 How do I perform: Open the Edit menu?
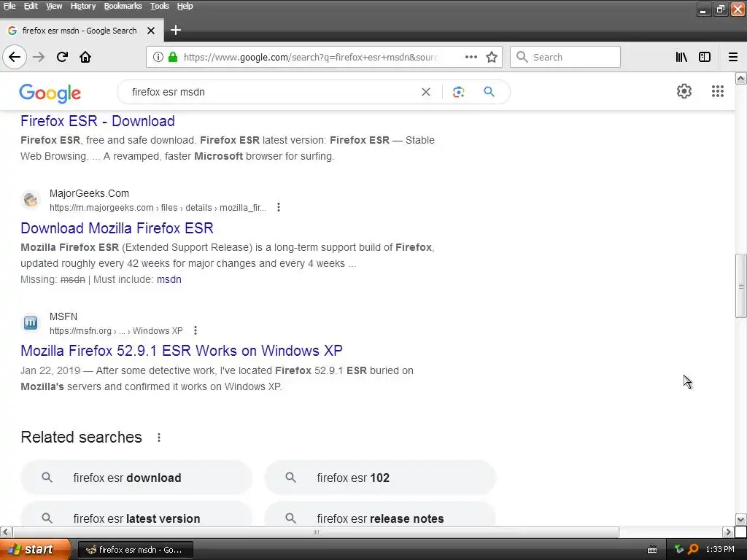click(31, 6)
